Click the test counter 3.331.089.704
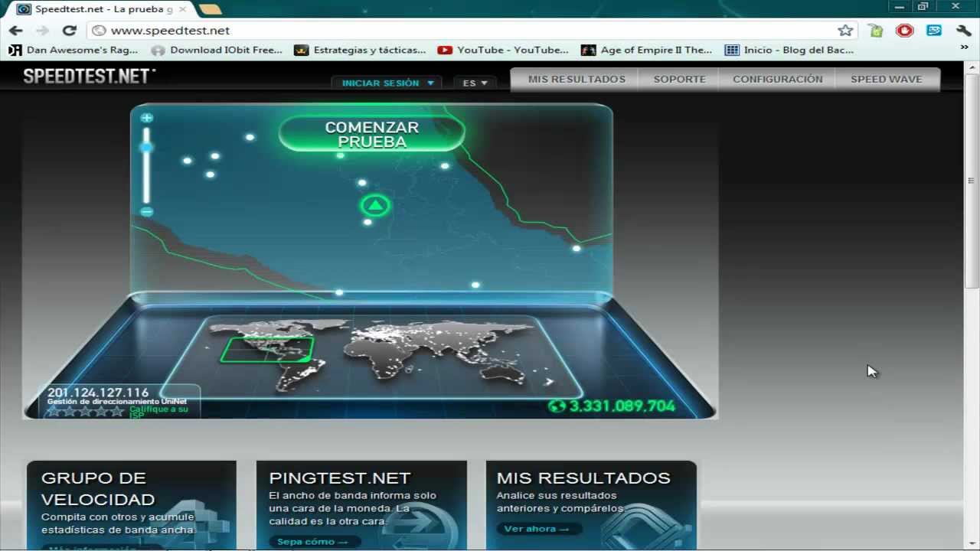The image size is (980, 551). (622, 406)
